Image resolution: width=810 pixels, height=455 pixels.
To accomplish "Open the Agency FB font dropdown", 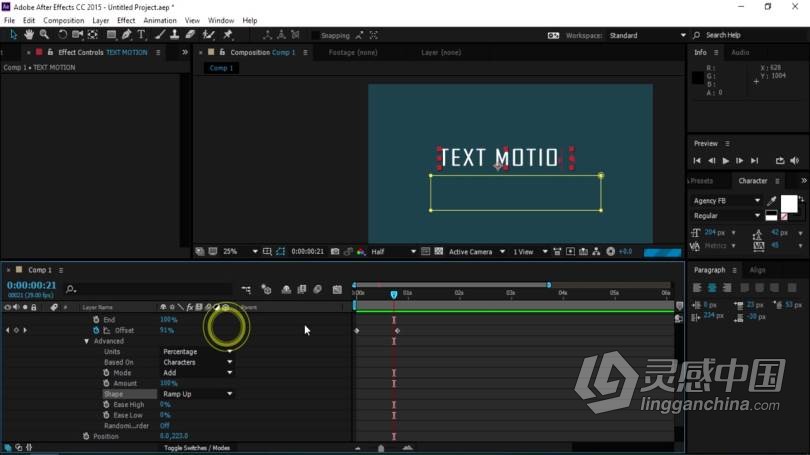I will click(726, 201).
